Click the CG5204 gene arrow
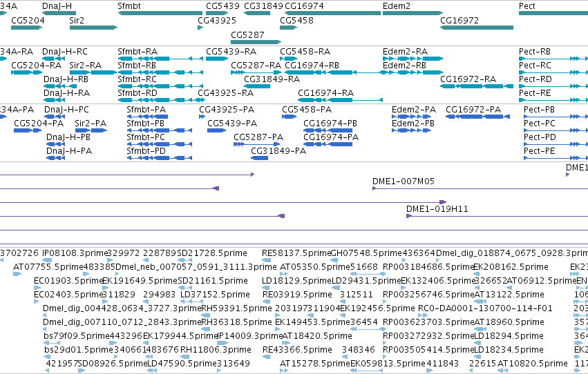The width and height of the screenshot is (588, 374). pyautogui.click(x=27, y=28)
